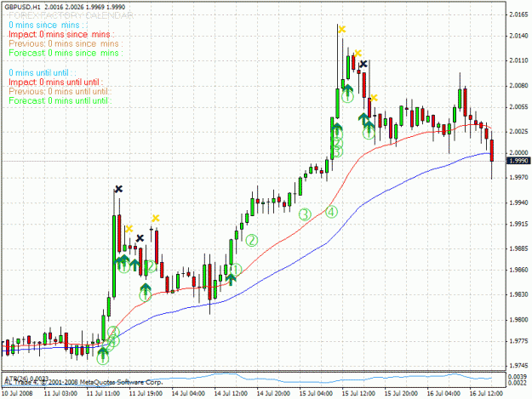
Task: Click the black X atop the 11 Jul spike candle
Action: click(118, 189)
